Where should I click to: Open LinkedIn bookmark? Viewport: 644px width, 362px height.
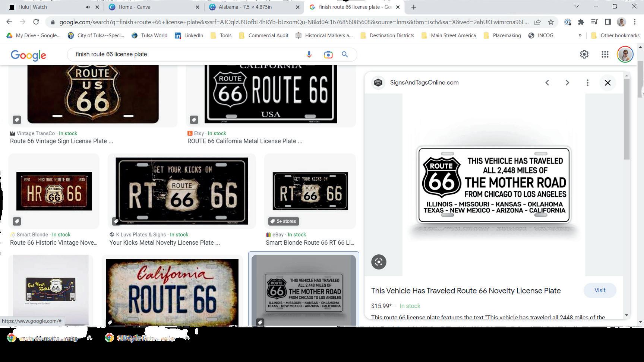point(189,35)
